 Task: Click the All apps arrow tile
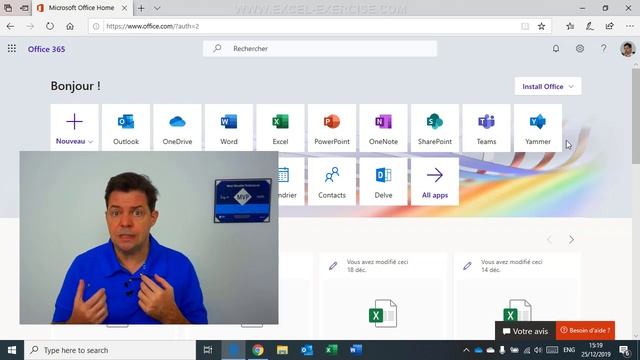click(435, 182)
